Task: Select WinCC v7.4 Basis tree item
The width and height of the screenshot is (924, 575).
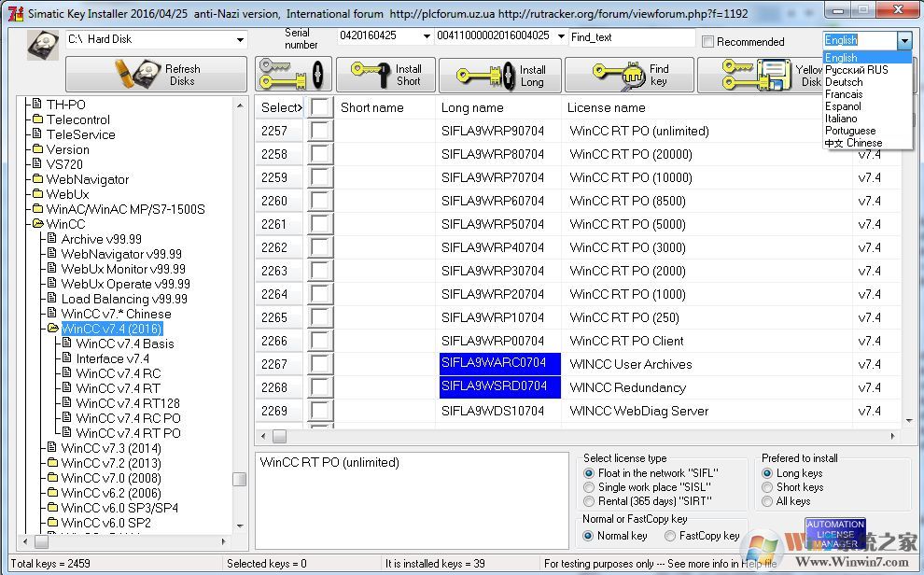Action: point(124,344)
